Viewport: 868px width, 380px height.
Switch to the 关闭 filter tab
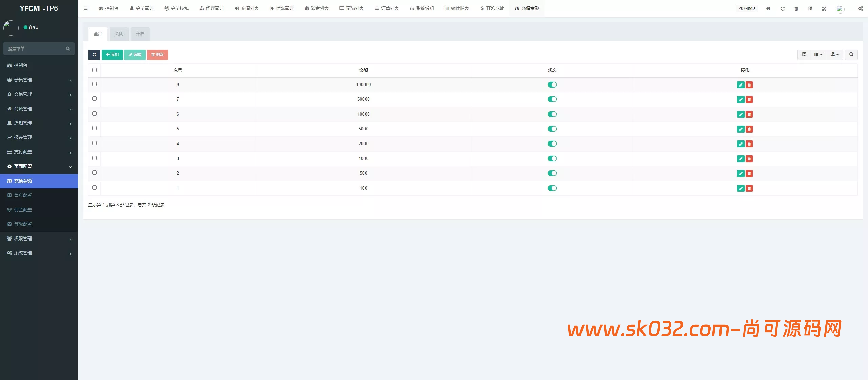coord(119,34)
